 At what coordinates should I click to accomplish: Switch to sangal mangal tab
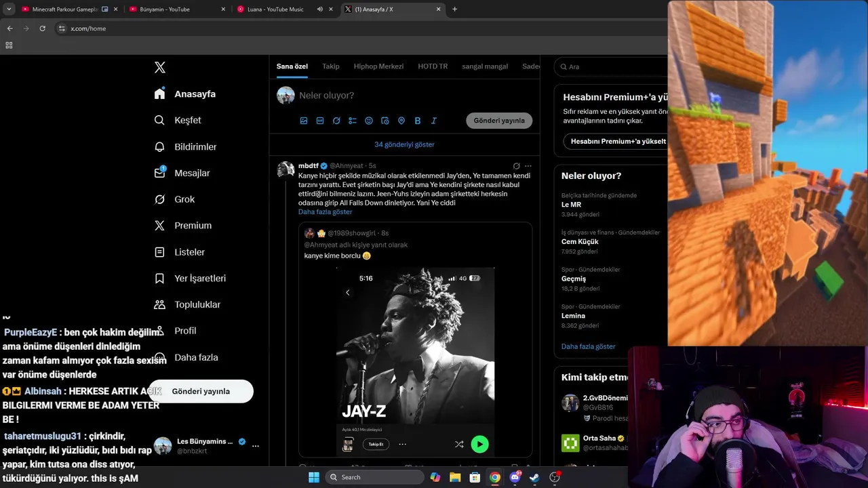click(x=485, y=66)
